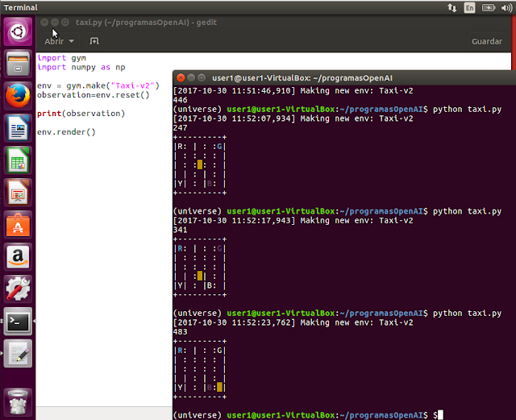
Task: Open the Files manager from the dock
Action: pos(18,64)
